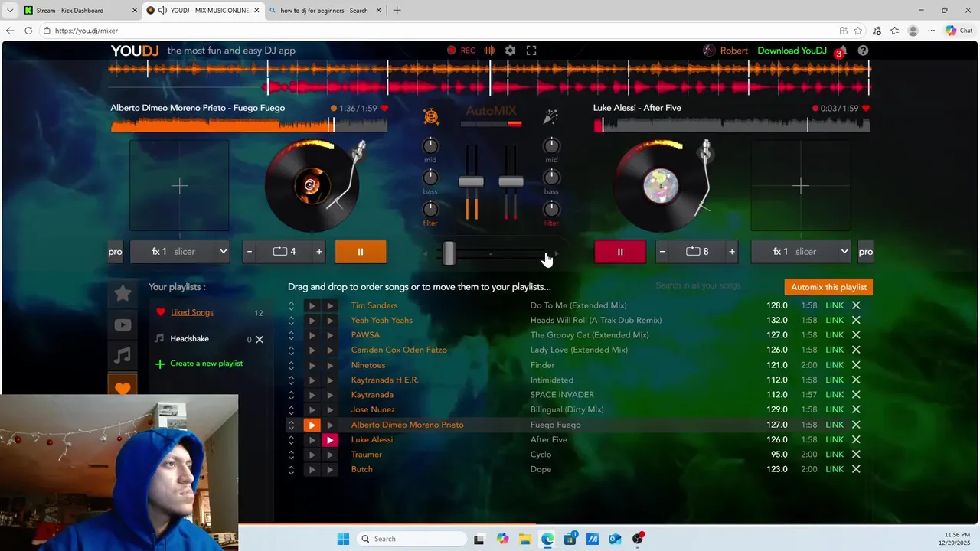Increase right deck loop length

732,252
